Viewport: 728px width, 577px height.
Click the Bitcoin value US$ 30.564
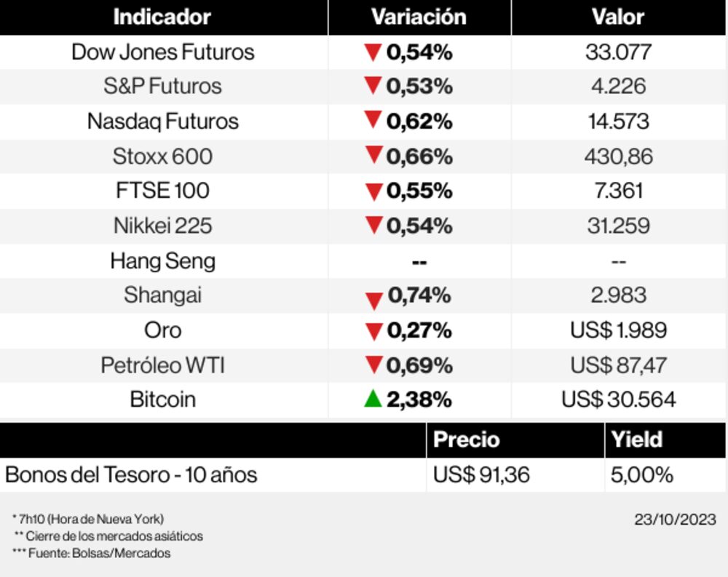click(618, 399)
